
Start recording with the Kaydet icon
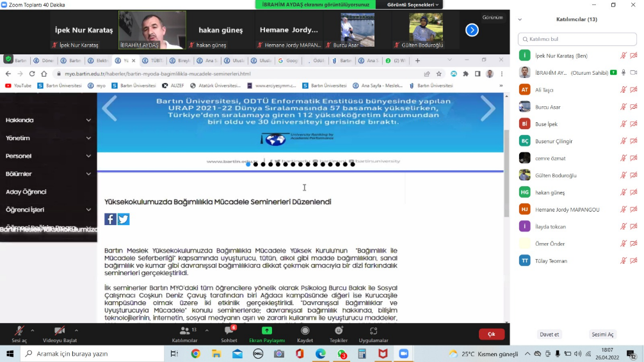coord(305,331)
